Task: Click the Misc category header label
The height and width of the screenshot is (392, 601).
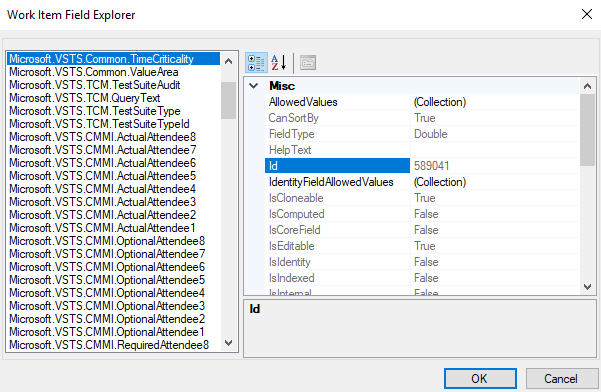Action: click(282, 86)
